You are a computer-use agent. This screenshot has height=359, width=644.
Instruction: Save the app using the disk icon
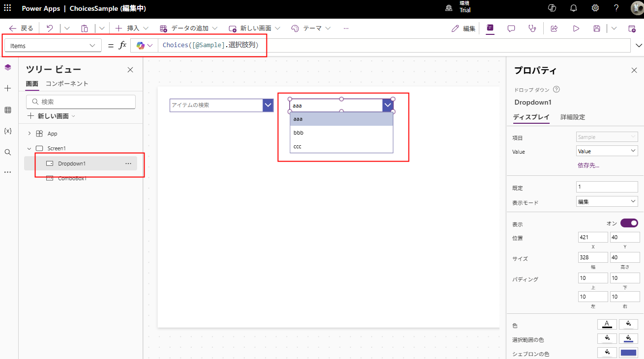tap(596, 28)
